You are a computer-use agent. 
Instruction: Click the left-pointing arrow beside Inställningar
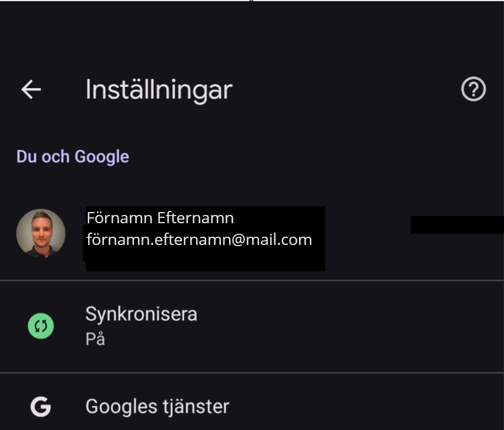(x=31, y=89)
